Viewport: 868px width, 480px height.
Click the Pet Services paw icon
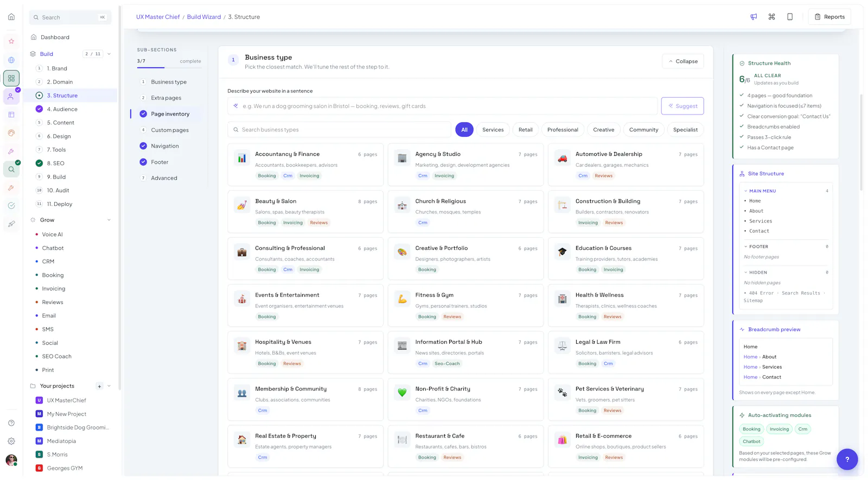pos(563,393)
